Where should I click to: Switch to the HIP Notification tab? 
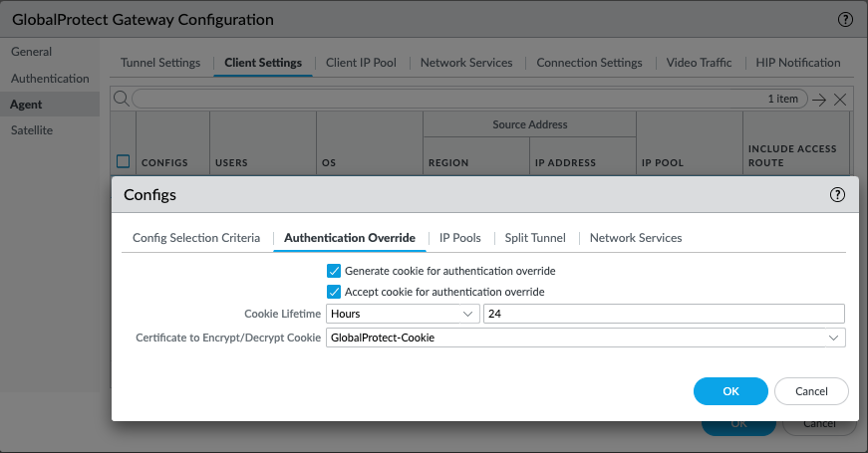pos(798,63)
